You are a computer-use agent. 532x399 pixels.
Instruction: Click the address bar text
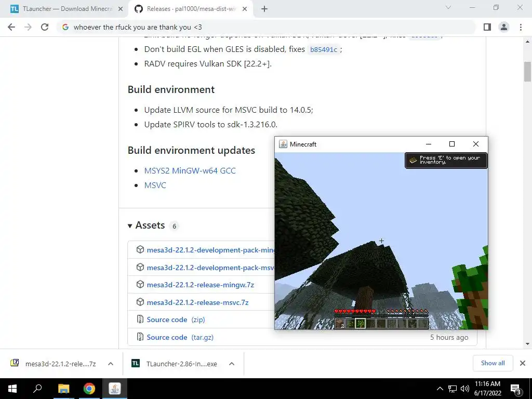(x=137, y=27)
